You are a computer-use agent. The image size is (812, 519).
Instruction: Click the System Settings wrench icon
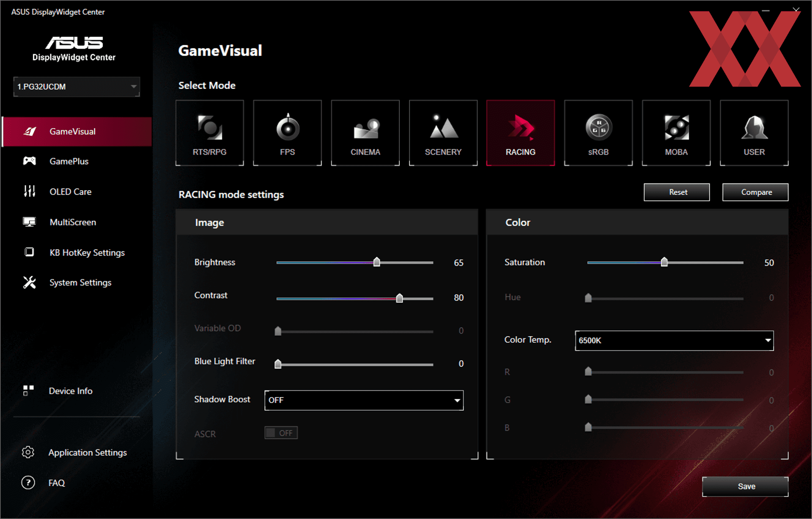(x=29, y=282)
